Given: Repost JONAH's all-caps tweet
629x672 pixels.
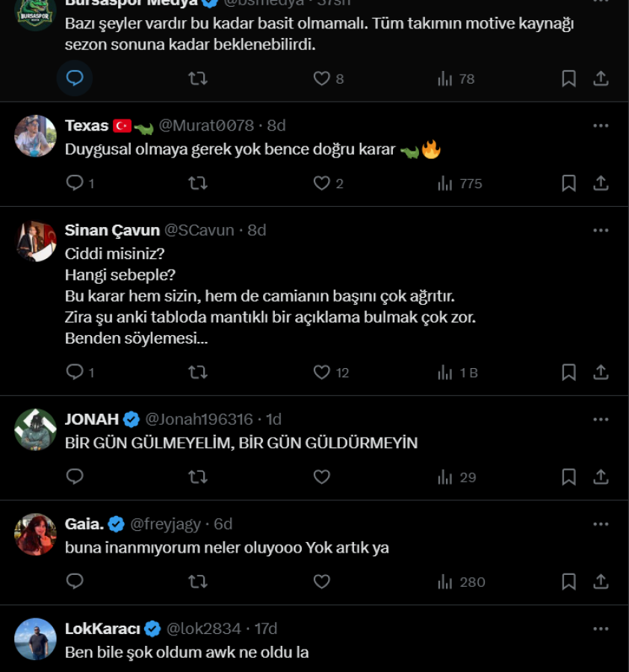Looking at the screenshot, I should 198,477.
